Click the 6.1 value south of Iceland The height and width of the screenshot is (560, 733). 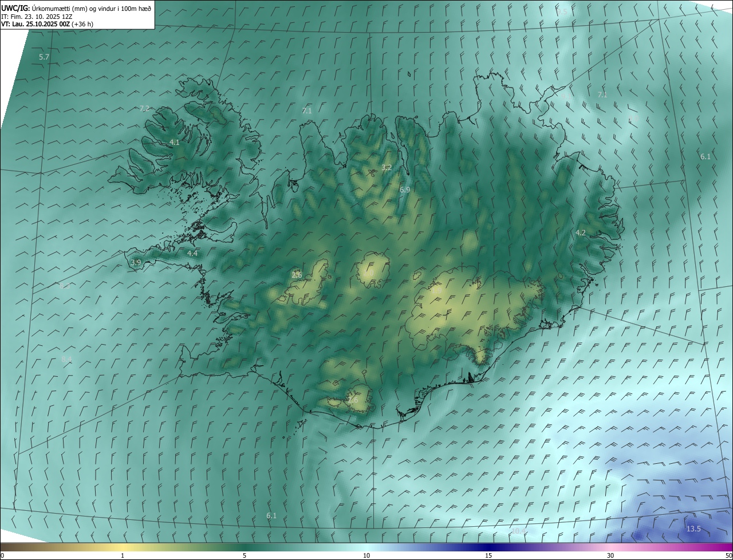(x=271, y=515)
